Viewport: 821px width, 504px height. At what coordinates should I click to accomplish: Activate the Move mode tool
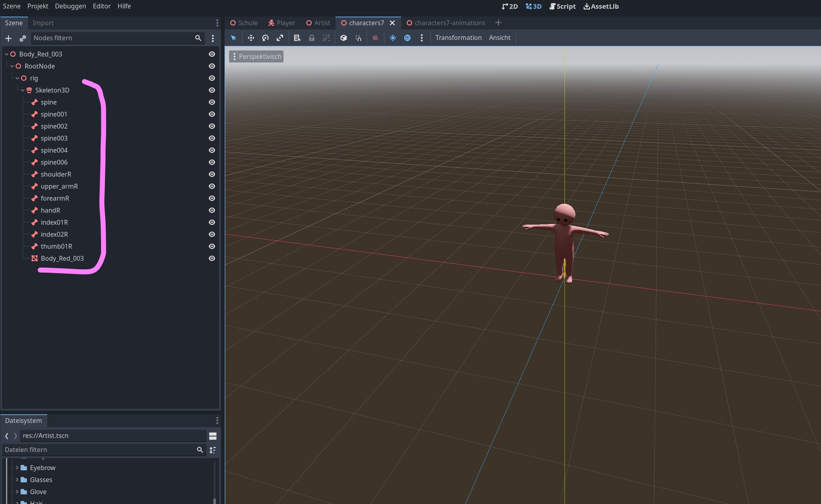[251, 38]
